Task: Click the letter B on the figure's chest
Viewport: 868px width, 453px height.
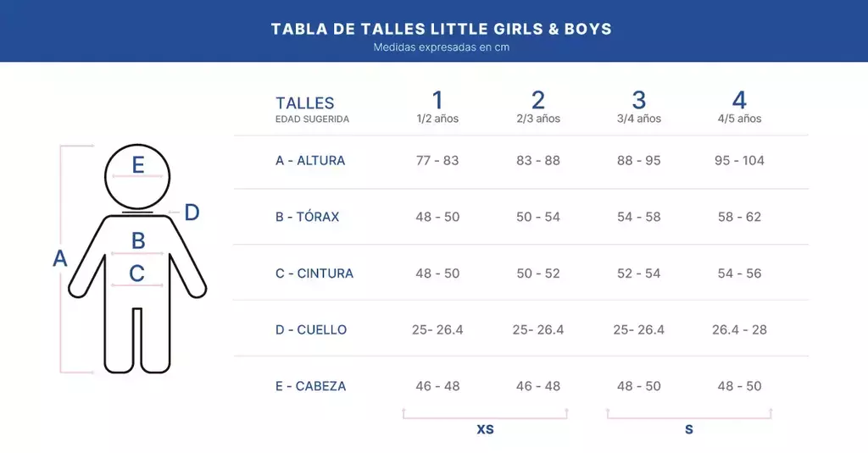Action: coord(138,241)
